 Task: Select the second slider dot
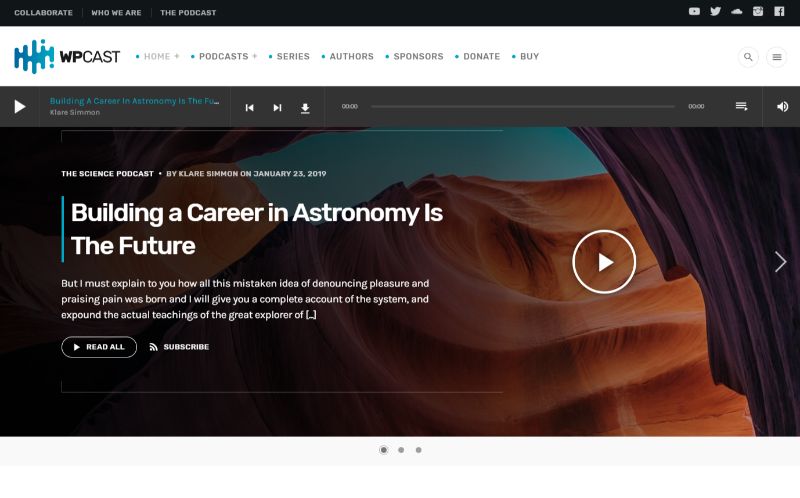pyautogui.click(x=401, y=450)
